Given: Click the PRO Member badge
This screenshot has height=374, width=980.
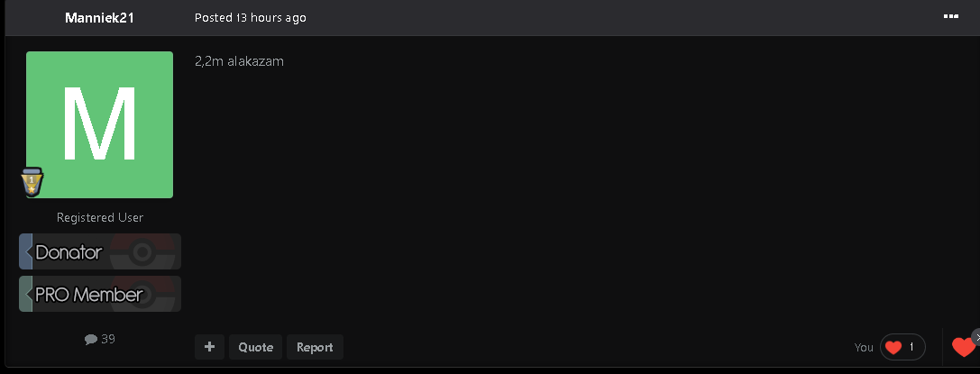Looking at the screenshot, I should pyautogui.click(x=100, y=294).
